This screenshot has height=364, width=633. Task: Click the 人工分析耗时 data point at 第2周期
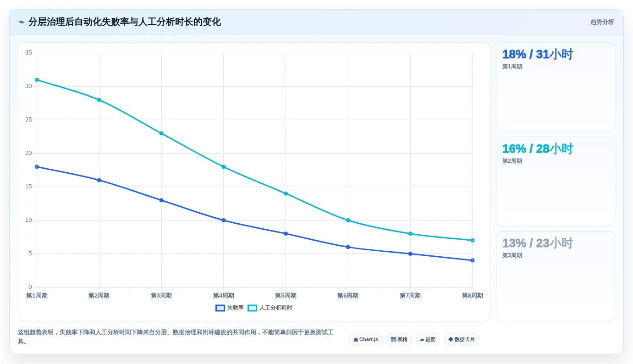click(x=99, y=100)
